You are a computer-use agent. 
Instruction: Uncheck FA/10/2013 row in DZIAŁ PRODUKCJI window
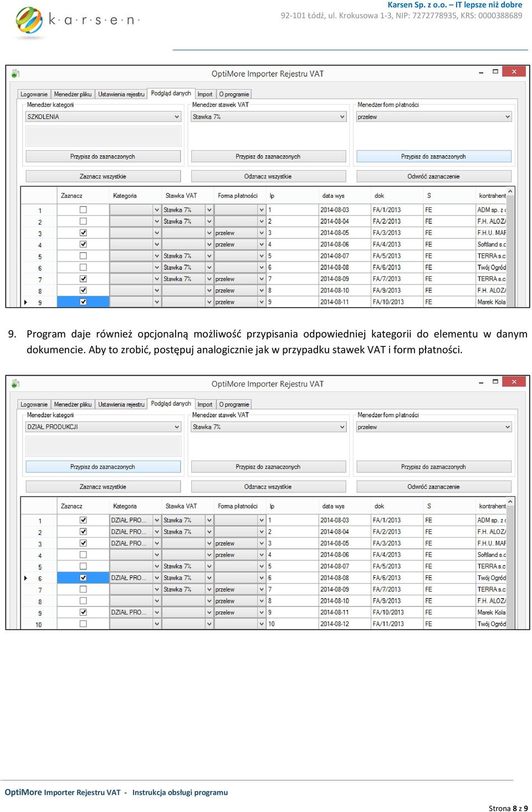tap(83, 612)
